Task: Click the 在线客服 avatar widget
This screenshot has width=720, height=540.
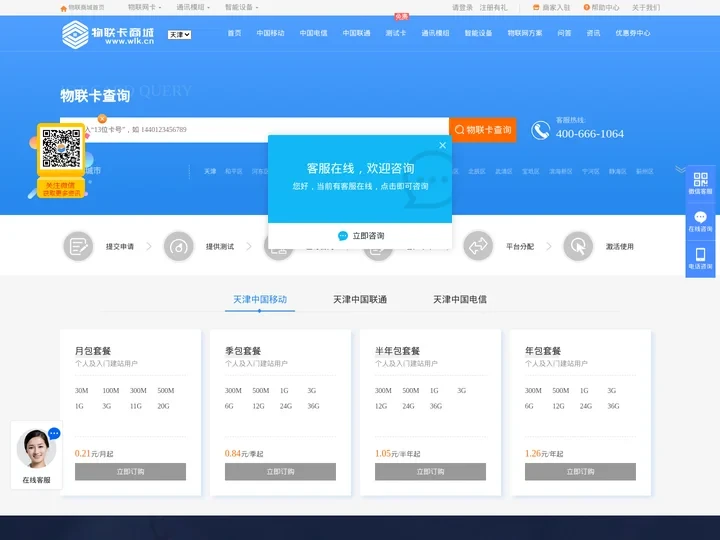Action: click(36, 455)
